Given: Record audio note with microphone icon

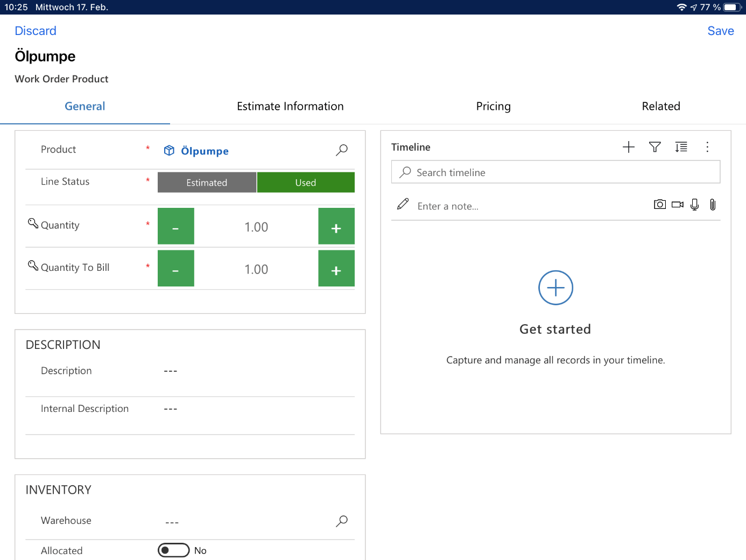Looking at the screenshot, I should [695, 205].
